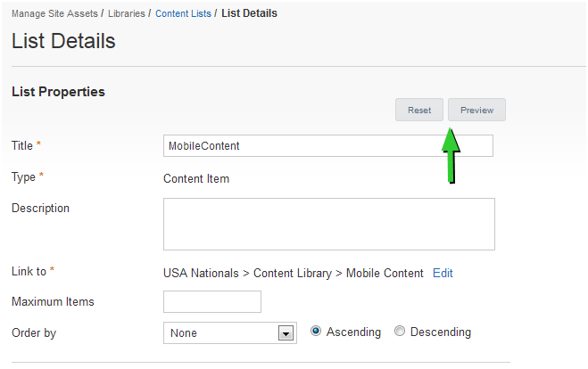Click the Content Item type text
The width and height of the screenshot is (588, 369).
[196, 178]
